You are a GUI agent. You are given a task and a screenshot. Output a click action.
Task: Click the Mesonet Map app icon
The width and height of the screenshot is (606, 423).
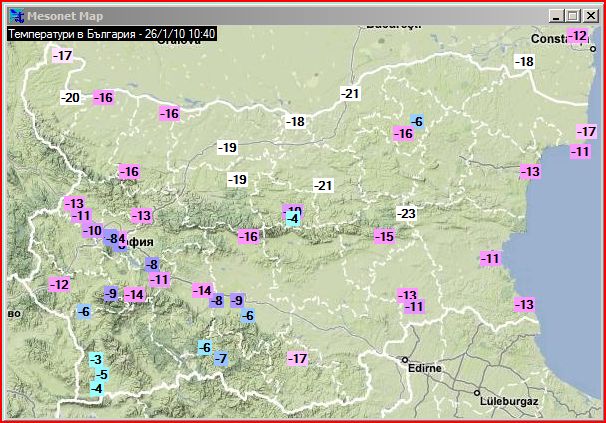point(14,15)
